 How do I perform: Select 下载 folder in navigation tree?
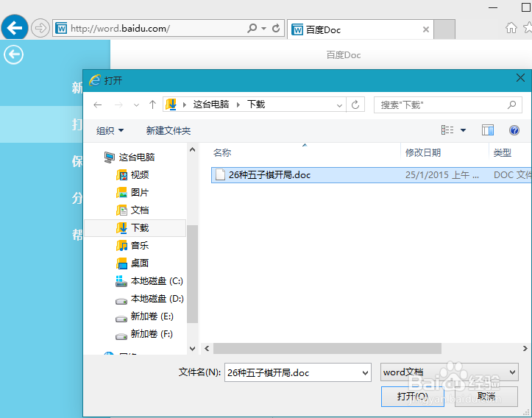(135, 227)
